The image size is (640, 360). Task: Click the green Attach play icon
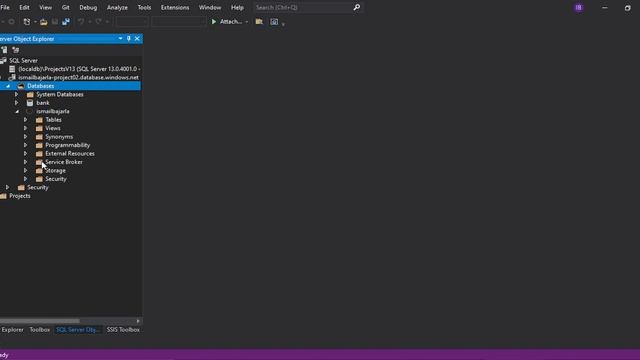click(x=213, y=22)
